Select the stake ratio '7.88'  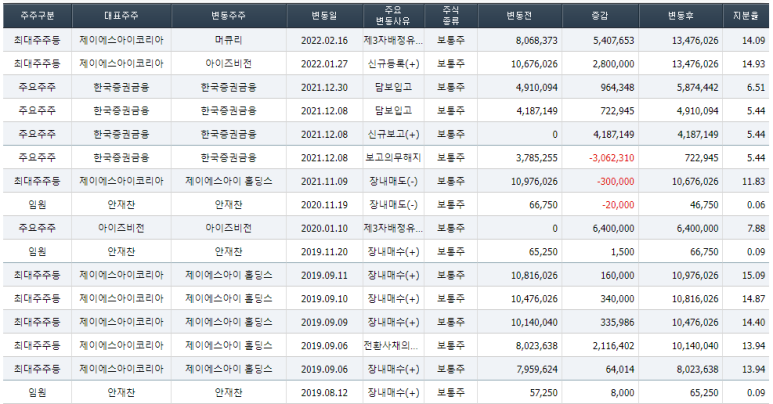[x=756, y=228]
